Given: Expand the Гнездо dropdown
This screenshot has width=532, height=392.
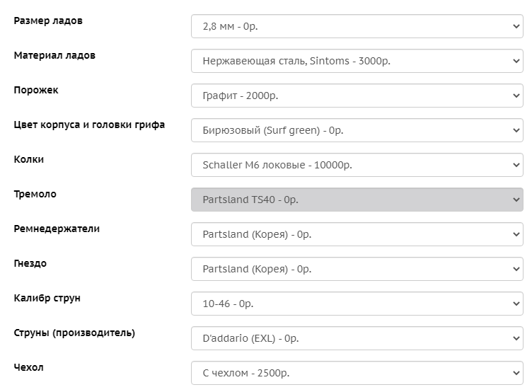Looking at the screenshot, I should click(x=357, y=269).
